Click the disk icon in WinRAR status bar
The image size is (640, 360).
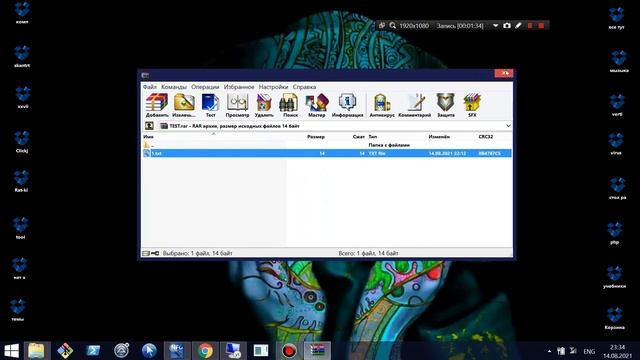click(146, 253)
